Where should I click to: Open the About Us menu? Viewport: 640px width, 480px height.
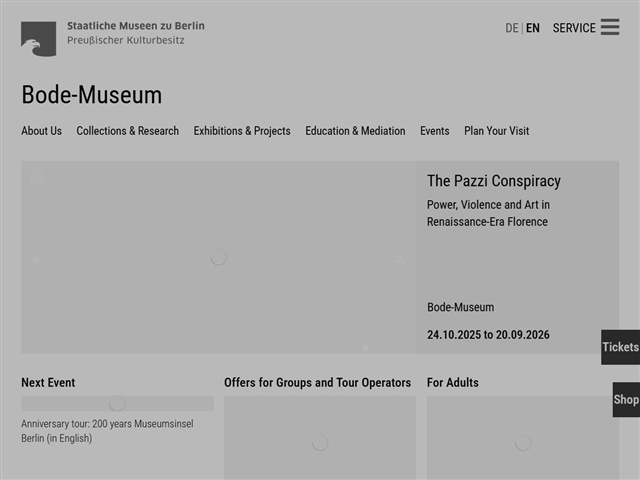pyautogui.click(x=41, y=131)
